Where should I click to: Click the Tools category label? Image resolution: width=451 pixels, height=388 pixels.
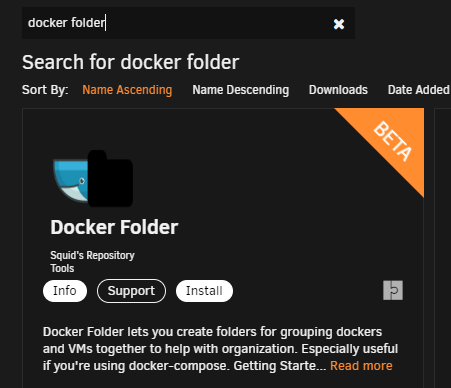[x=62, y=268]
